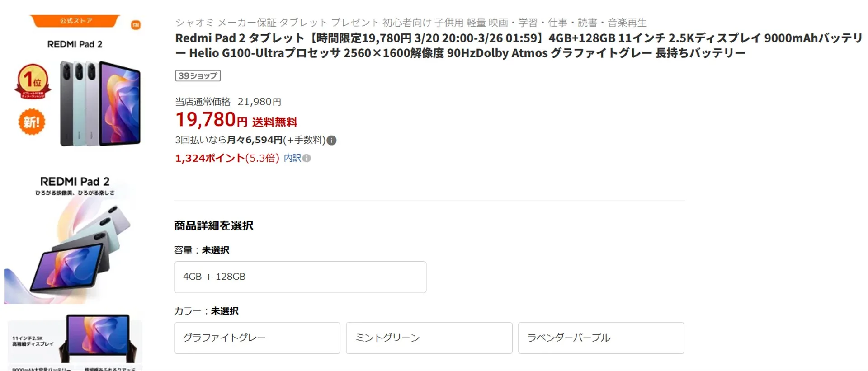Click the 1位 ranking medal badge

coord(33,81)
